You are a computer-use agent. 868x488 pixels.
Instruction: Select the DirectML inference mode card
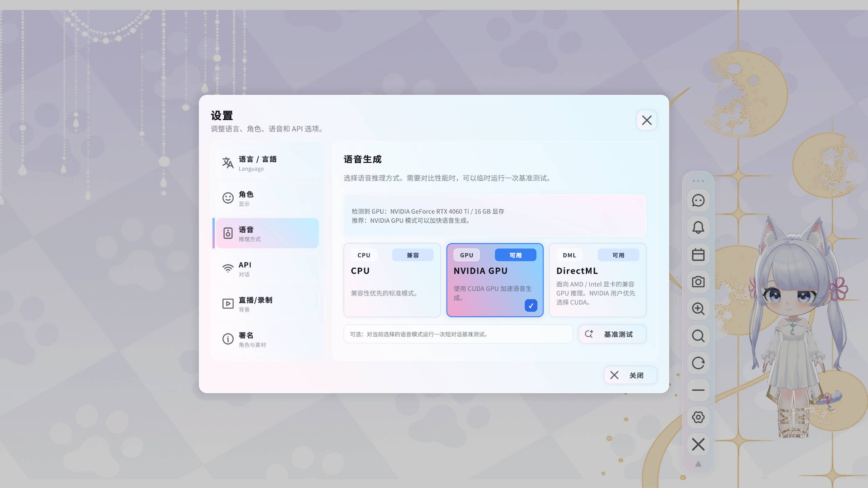pyautogui.click(x=597, y=280)
